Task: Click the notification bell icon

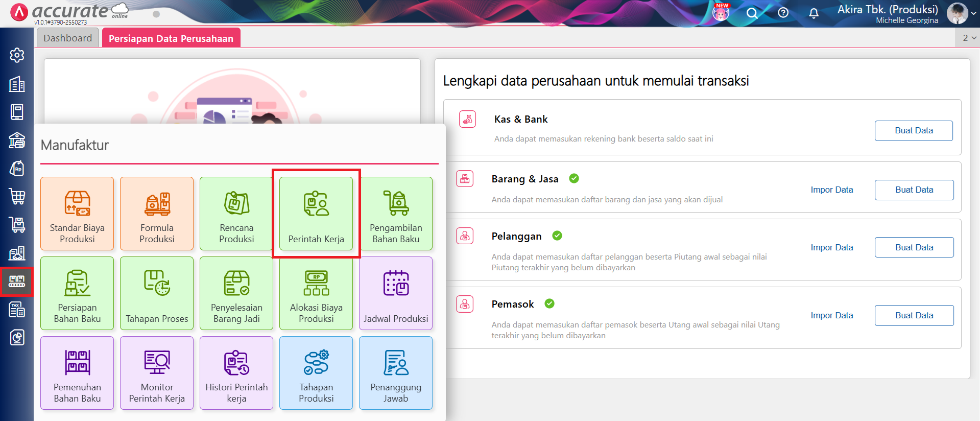Action: (814, 13)
